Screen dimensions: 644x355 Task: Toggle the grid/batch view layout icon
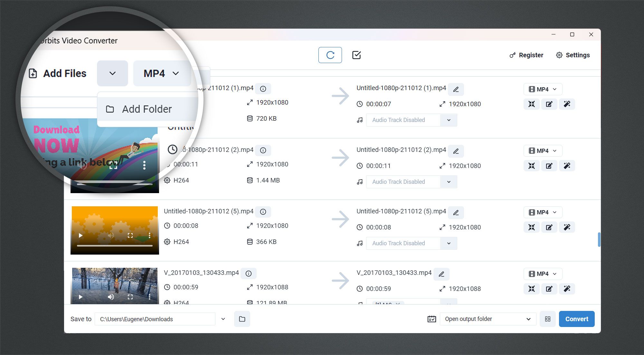tap(548, 319)
